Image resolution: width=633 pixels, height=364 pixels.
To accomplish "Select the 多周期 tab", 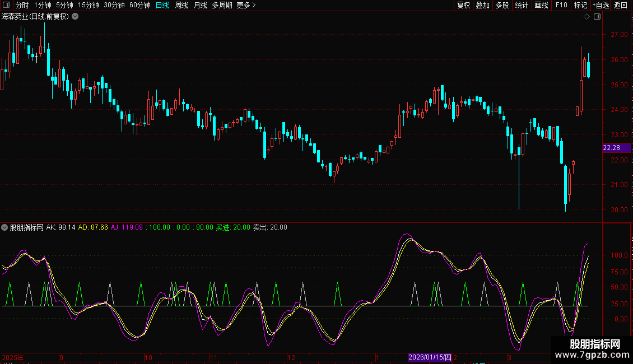I will pyautogui.click(x=222, y=5).
